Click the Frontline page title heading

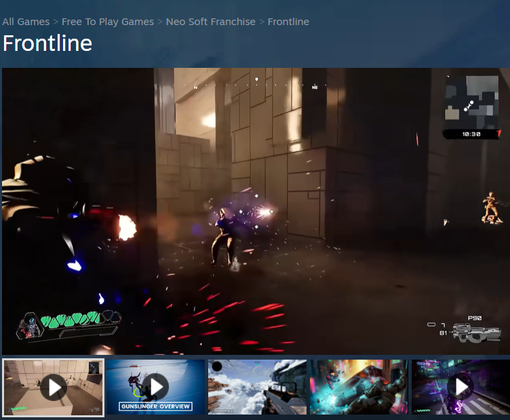point(47,43)
